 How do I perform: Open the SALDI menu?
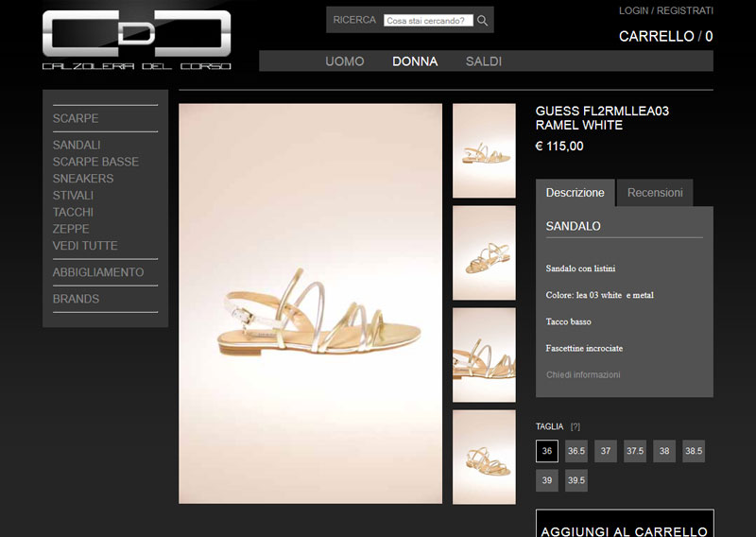point(484,61)
